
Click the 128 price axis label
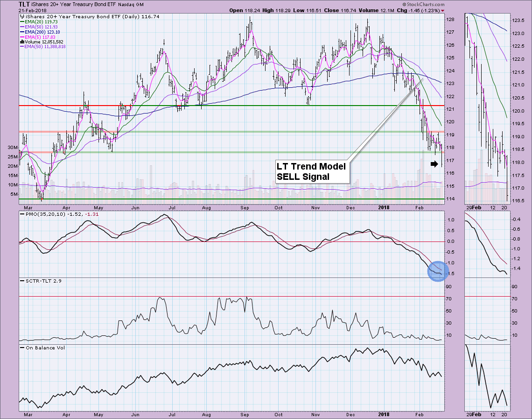point(450,19)
